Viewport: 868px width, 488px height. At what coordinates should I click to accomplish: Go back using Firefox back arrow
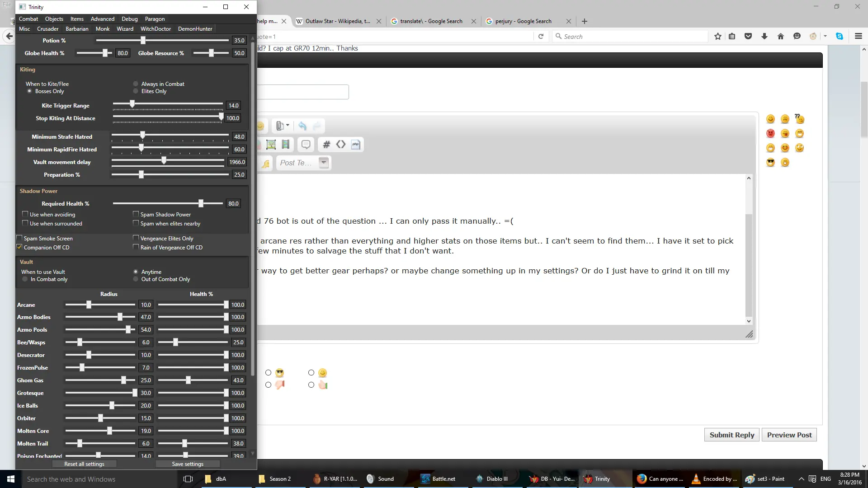click(x=9, y=36)
